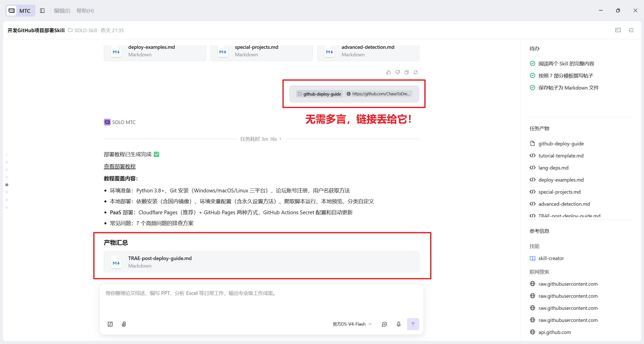Click the 联网搜索 subsection label

pyautogui.click(x=539, y=272)
